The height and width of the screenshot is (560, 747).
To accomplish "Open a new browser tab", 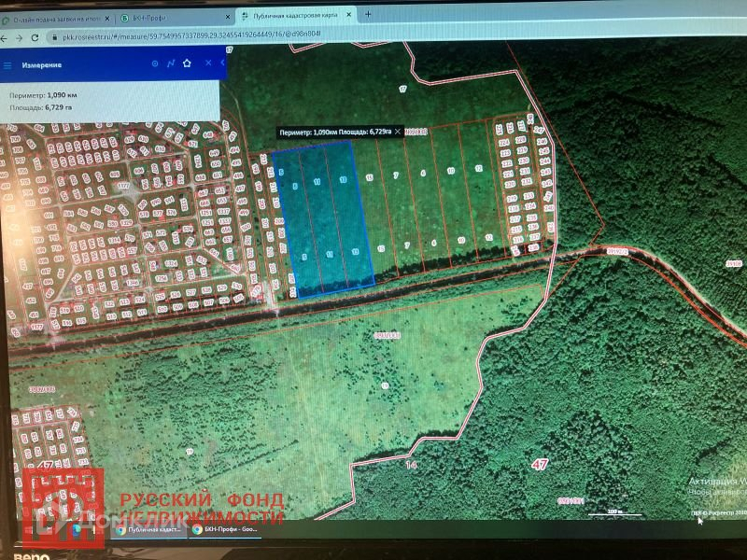I will point(368,15).
